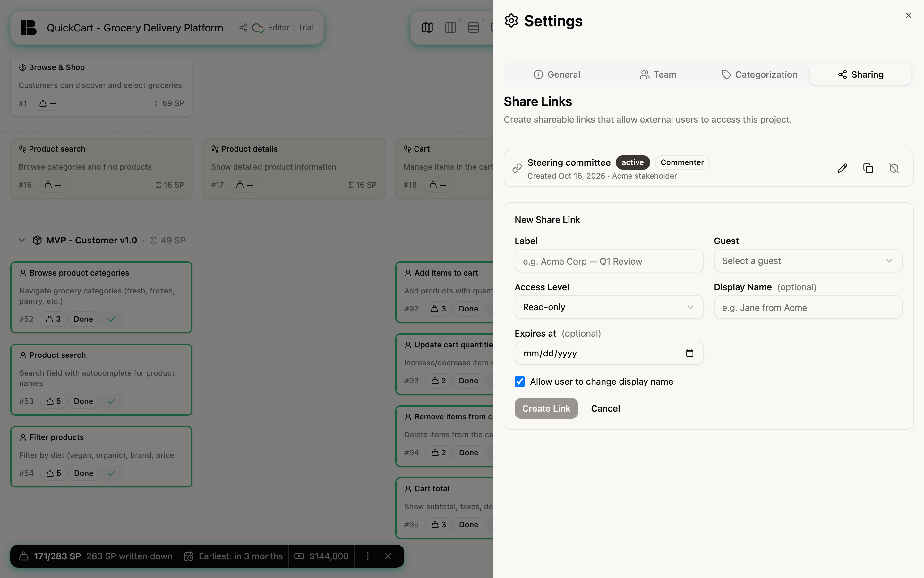The height and width of the screenshot is (578, 924).
Task: Cancel the new share link form
Action: tap(605, 408)
